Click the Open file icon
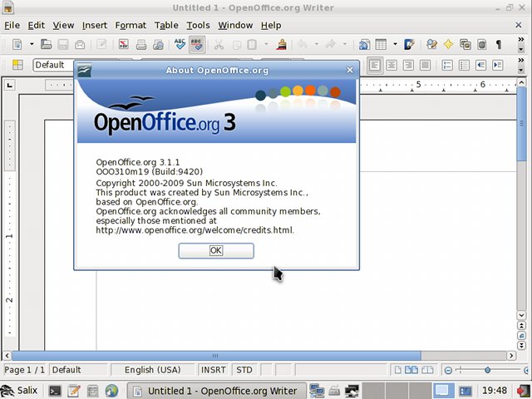This screenshot has width=532, height=399. (x=47, y=44)
